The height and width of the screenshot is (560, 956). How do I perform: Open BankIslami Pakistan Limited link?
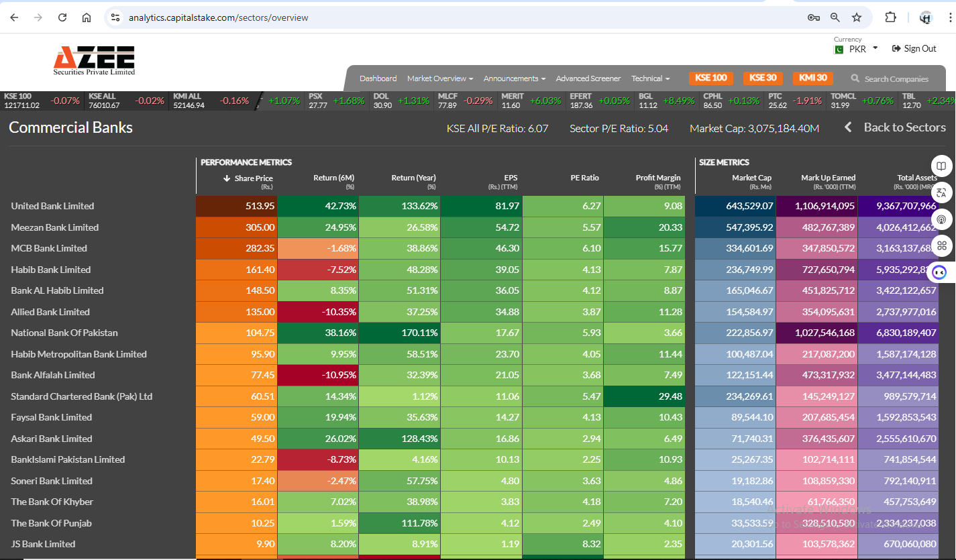[68, 459]
